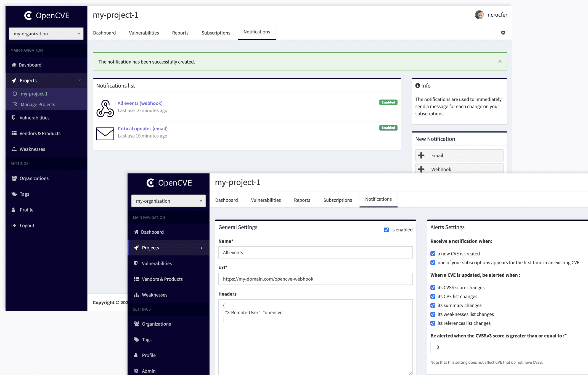Open the Admin section via its gear icon
This screenshot has height=375, width=588.
(x=136, y=371)
